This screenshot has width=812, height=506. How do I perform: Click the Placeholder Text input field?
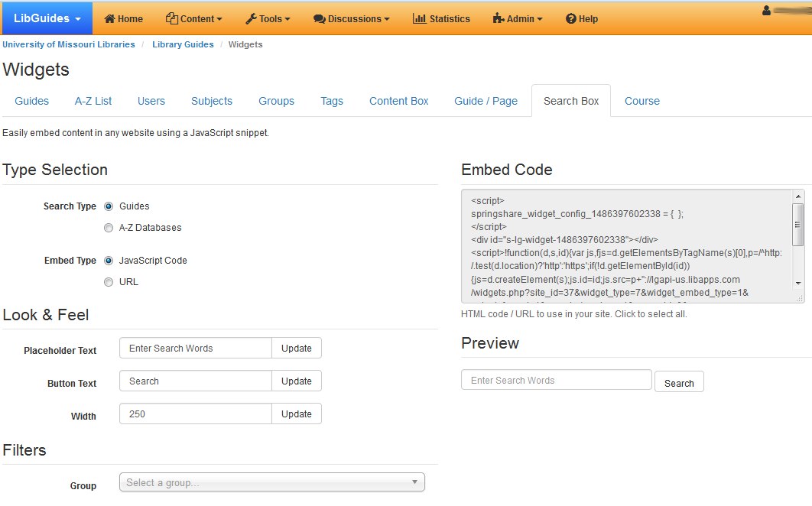pyautogui.click(x=196, y=348)
